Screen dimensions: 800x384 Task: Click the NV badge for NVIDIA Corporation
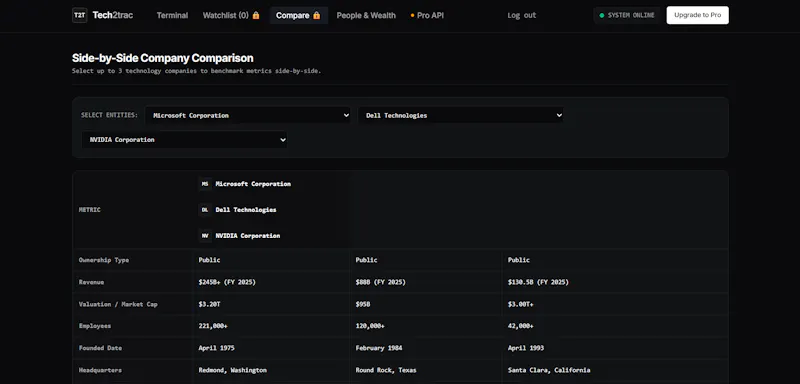click(205, 236)
